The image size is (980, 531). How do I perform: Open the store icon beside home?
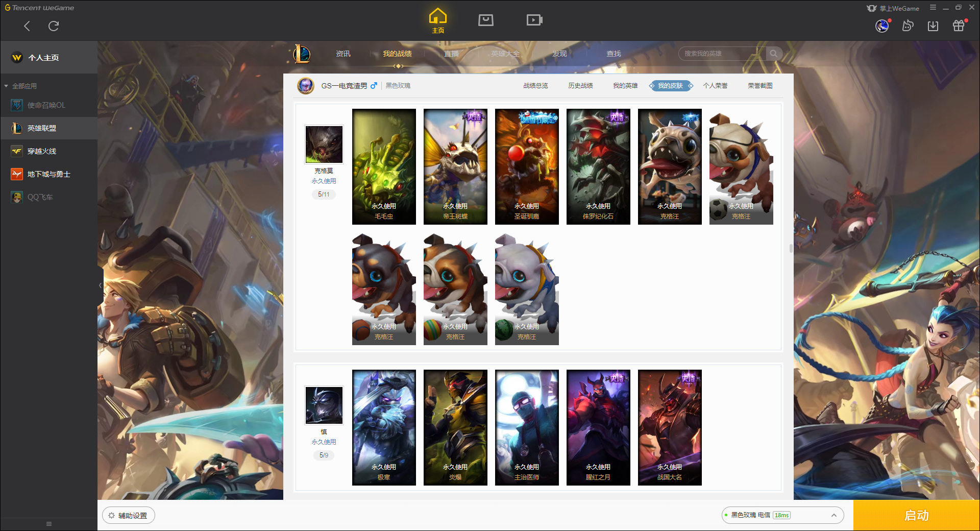486,20
